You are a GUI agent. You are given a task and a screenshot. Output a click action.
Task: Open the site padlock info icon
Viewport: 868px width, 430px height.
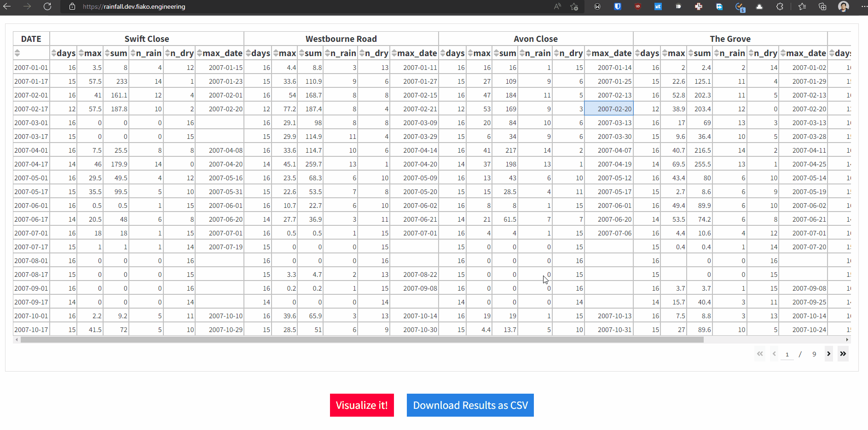point(72,6)
